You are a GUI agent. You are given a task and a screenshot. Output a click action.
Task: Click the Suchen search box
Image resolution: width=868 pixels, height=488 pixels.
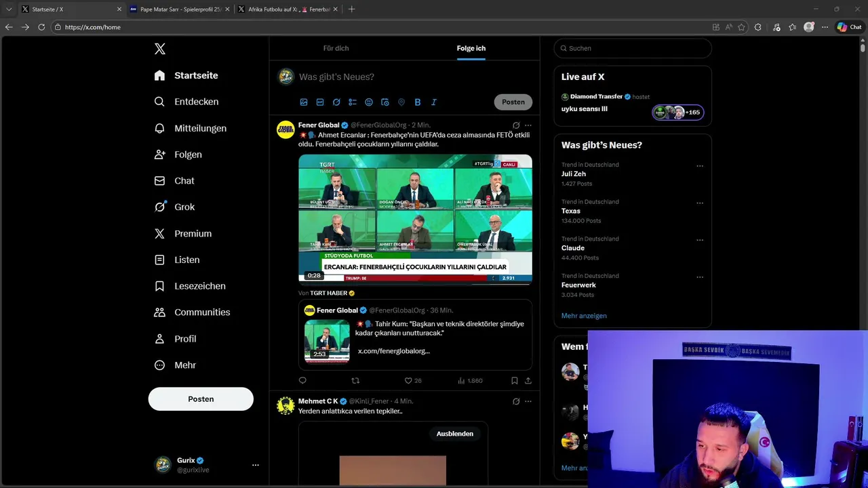[x=633, y=48]
